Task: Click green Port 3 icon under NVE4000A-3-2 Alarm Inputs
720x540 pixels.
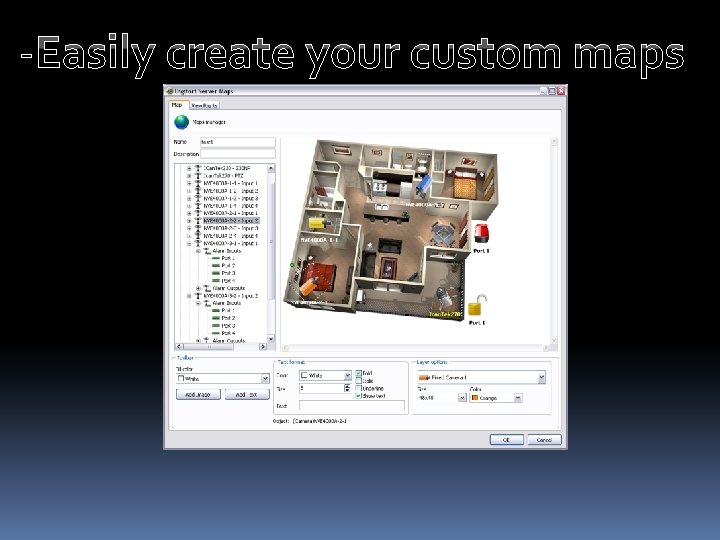Action: 215,326
